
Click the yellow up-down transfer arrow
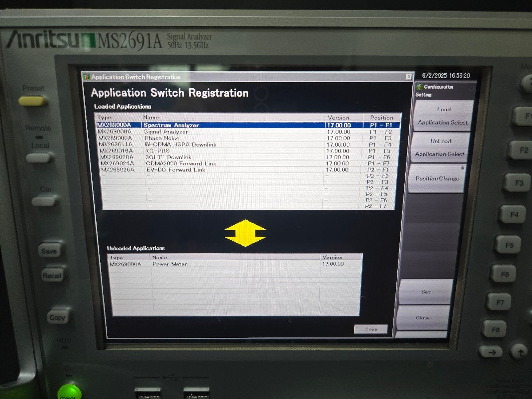coord(245,233)
